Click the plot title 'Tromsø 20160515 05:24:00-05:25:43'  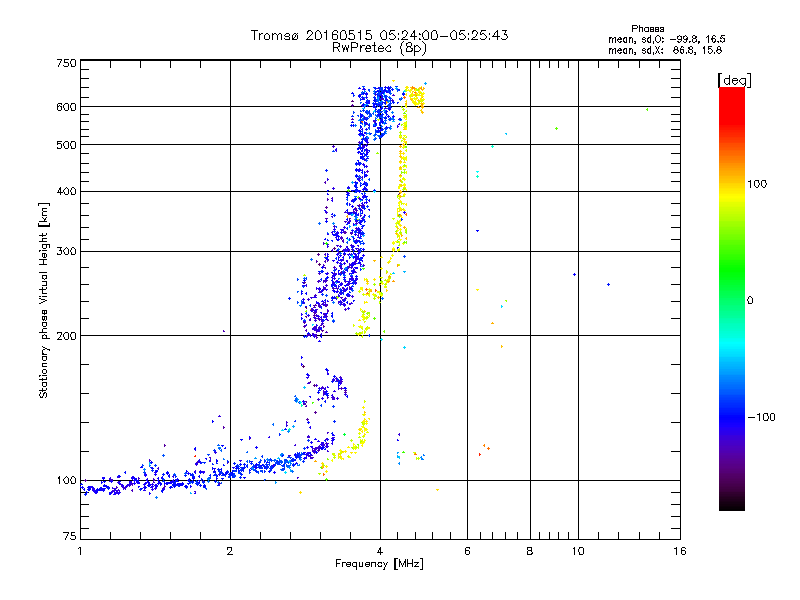coord(379,35)
